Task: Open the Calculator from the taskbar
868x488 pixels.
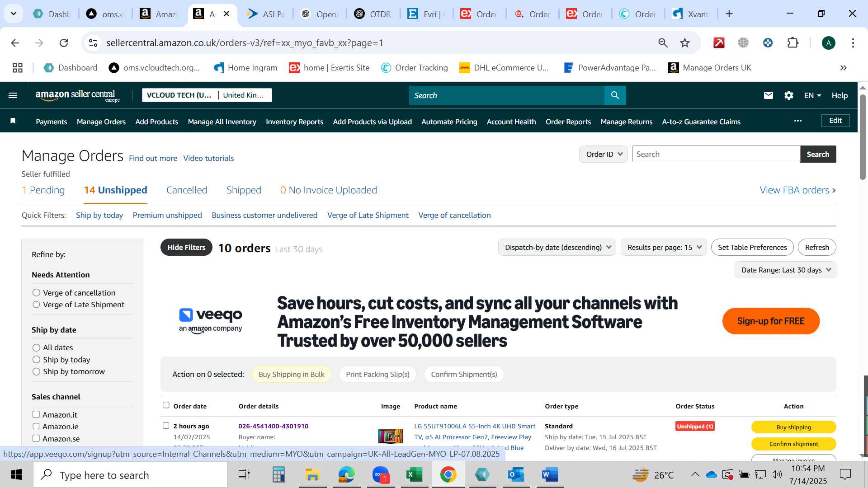Action: click(278, 474)
